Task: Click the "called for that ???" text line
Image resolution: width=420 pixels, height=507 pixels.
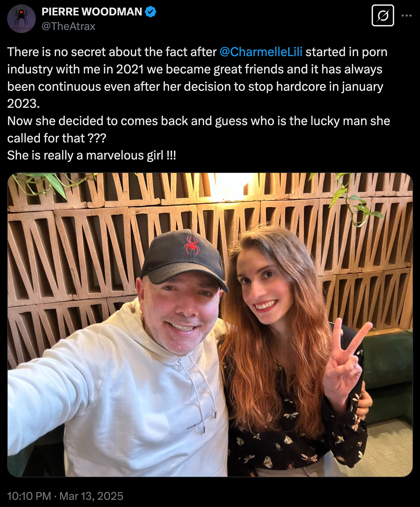Action: [x=57, y=138]
